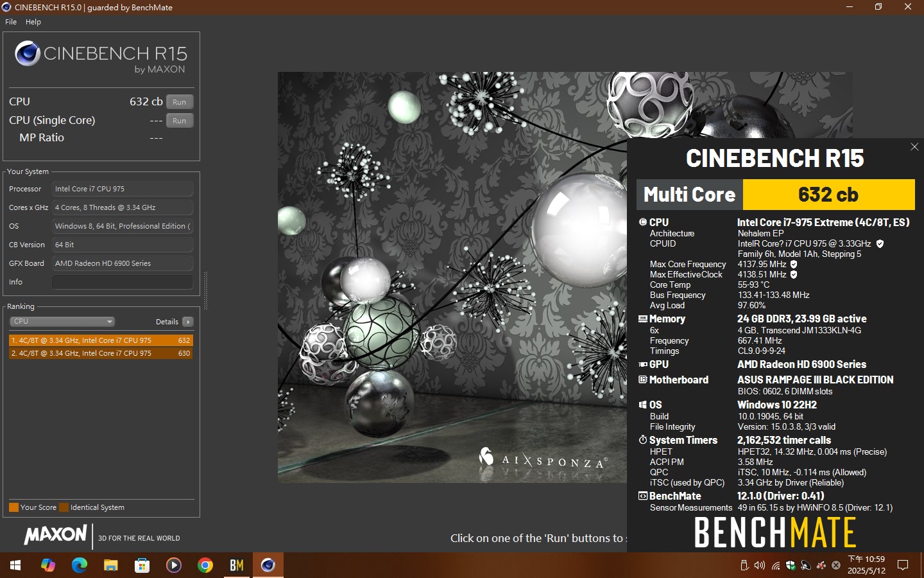Open the volume speaker tray icon
This screenshot has width=924, height=578.
(x=760, y=565)
